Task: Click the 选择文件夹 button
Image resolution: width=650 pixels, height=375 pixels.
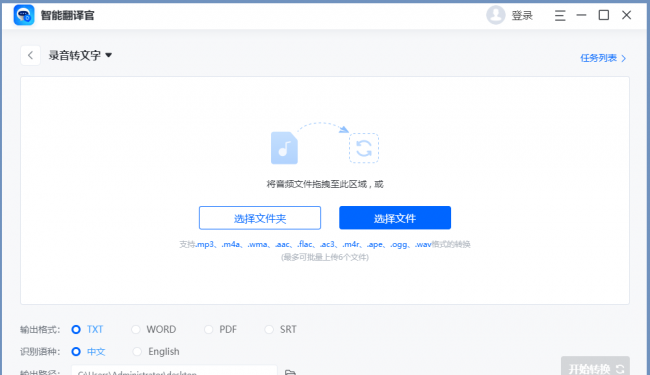Action: 260,218
